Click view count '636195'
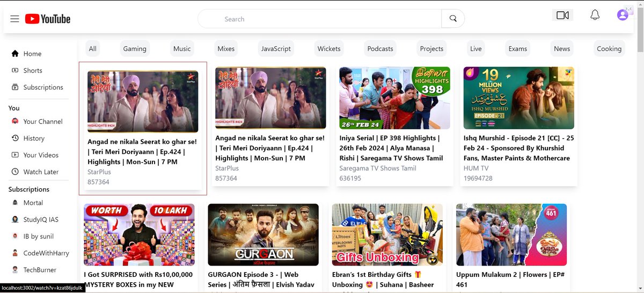The height and width of the screenshot is (293, 644). (x=350, y=178)
